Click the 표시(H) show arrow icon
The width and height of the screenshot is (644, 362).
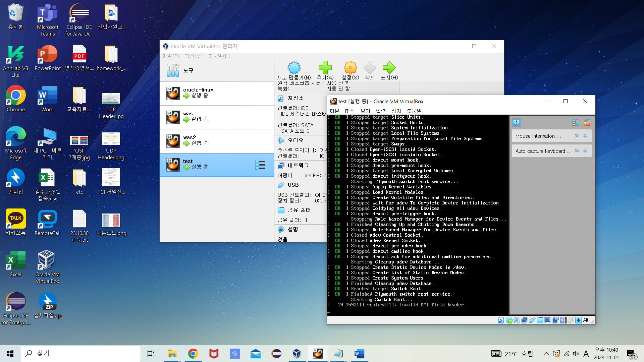(389, 68)
